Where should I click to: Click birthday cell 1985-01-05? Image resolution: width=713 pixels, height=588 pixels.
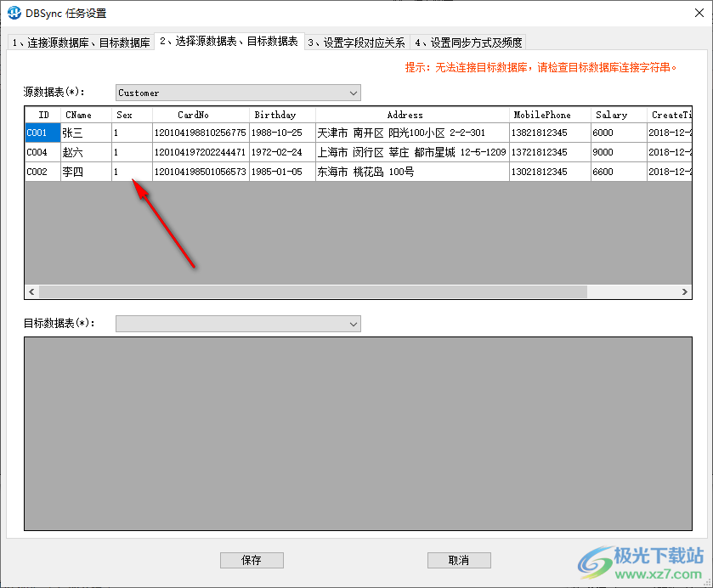(282, 172)
